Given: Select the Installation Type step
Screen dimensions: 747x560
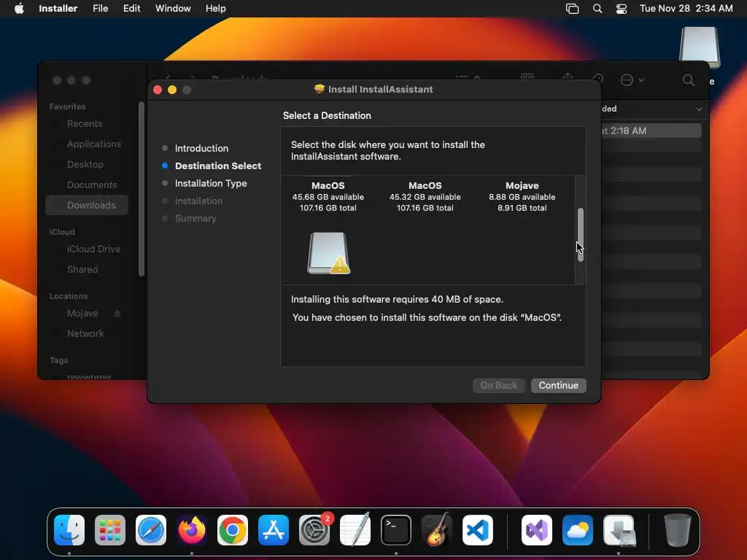Looking at the screenshot, I should pos(211,183).
